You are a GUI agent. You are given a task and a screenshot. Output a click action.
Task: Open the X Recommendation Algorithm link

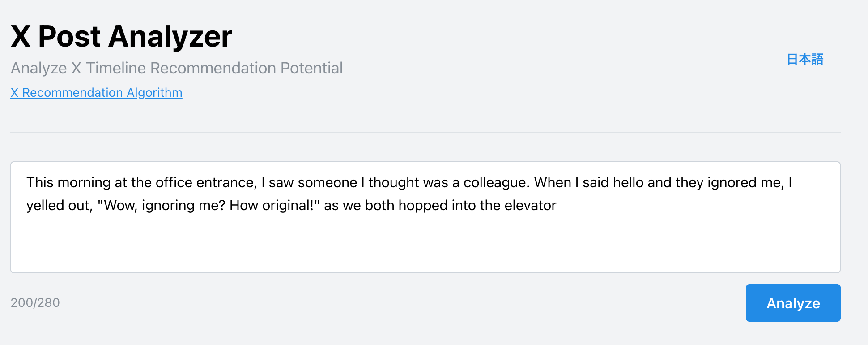(x=96, y=92)
